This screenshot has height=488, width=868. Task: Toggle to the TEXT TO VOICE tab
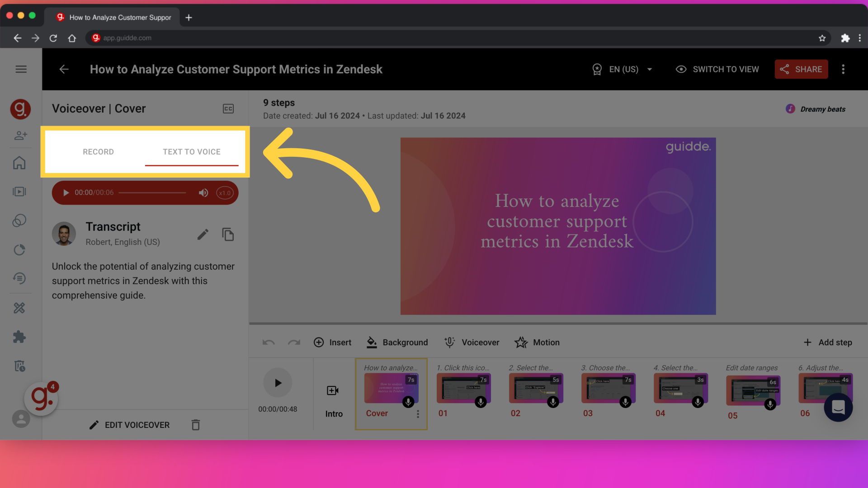[191, 151]
